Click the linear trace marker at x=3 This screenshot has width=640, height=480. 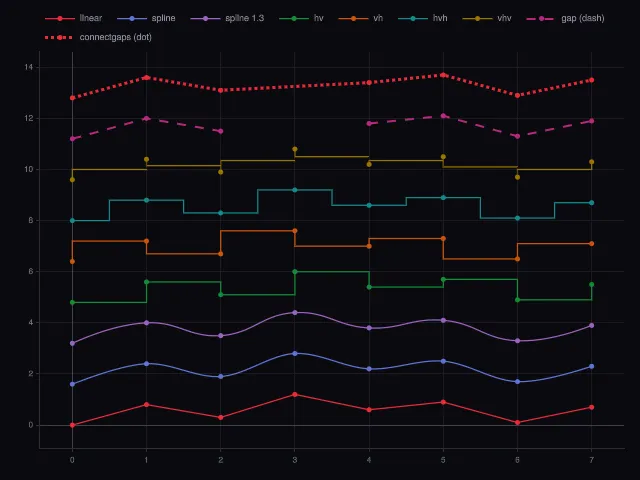(295, 395)
